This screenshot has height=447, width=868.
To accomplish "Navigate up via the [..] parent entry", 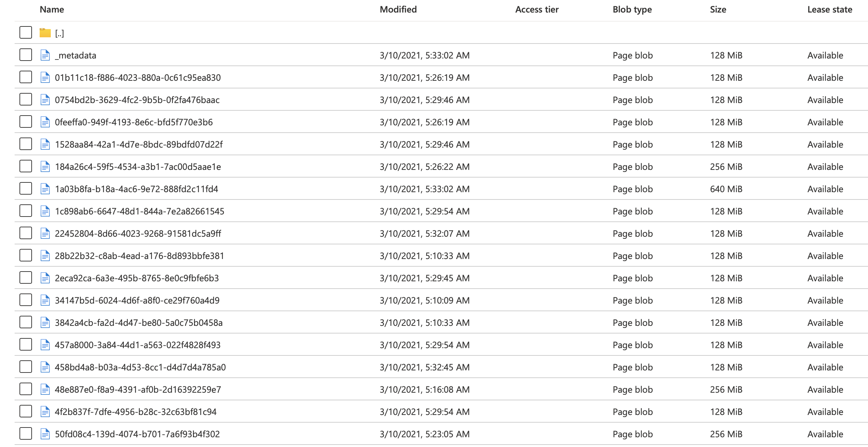I will [x=59, y=33].
